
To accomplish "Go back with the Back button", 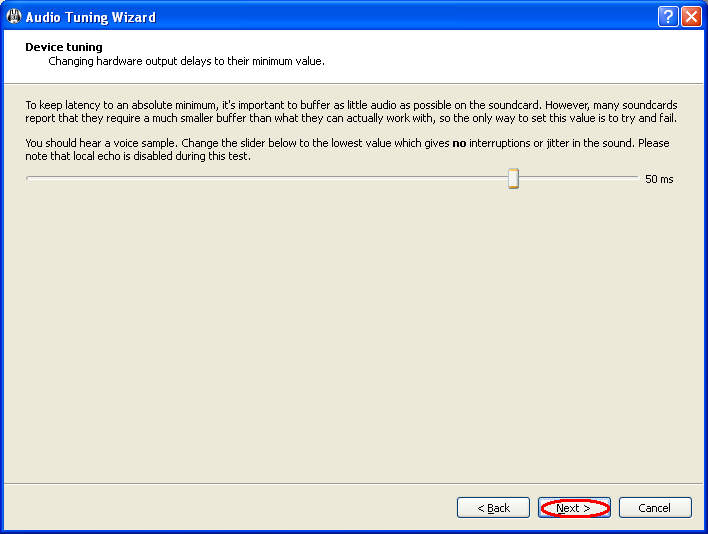I will tap(493, 508).
